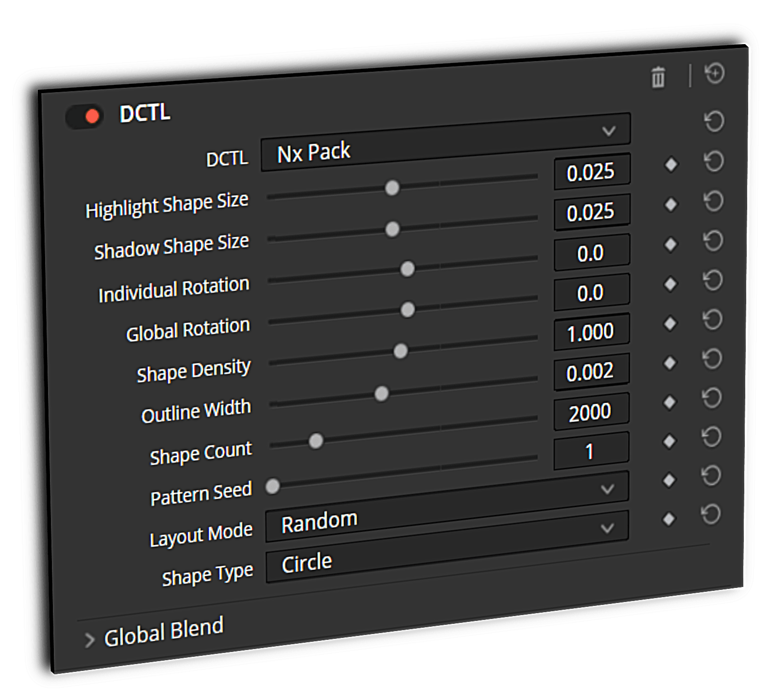The width and height of the screenshot is (770, 700).
Task: Click the Individual Rotation slider handle
Action: click(x=408, y=268)
